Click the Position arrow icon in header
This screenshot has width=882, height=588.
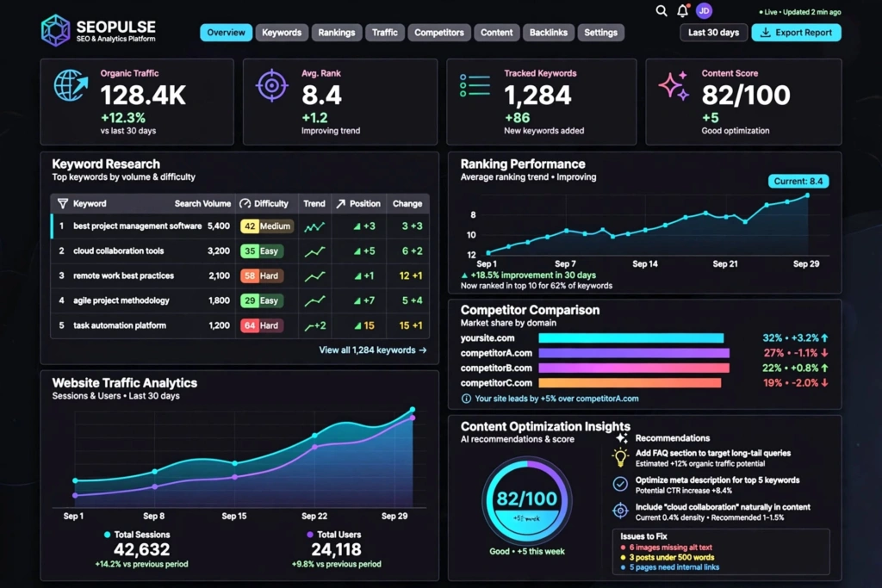[x=341, y=203]
